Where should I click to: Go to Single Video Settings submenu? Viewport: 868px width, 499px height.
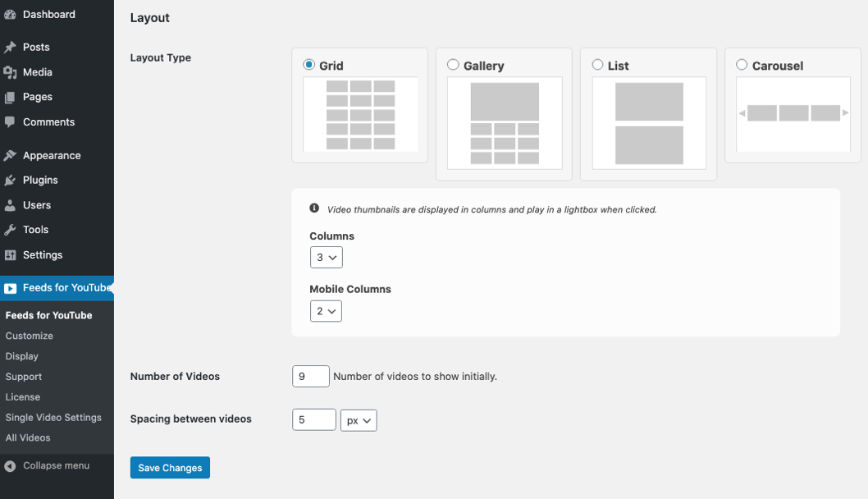click(53, 418)
